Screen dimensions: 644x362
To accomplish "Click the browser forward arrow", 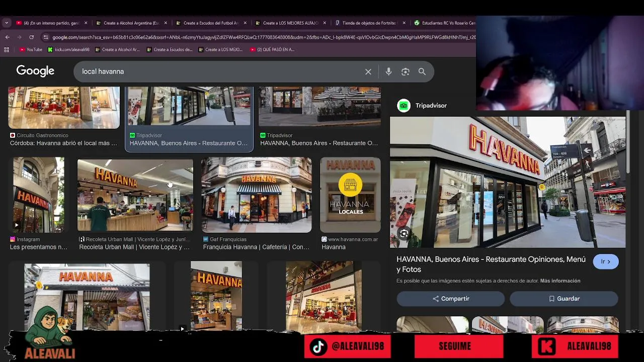I will coord(19,37).
